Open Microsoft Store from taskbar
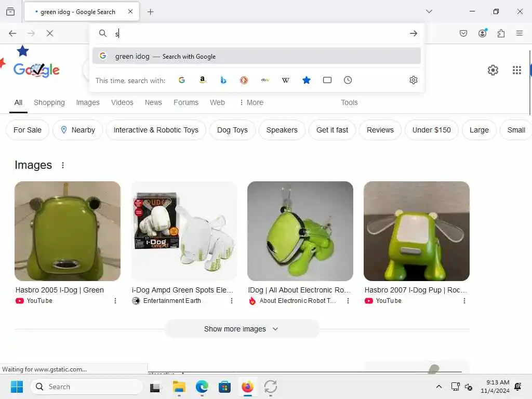The width and height of the screenshot is (532, 399). coord(224,387)
